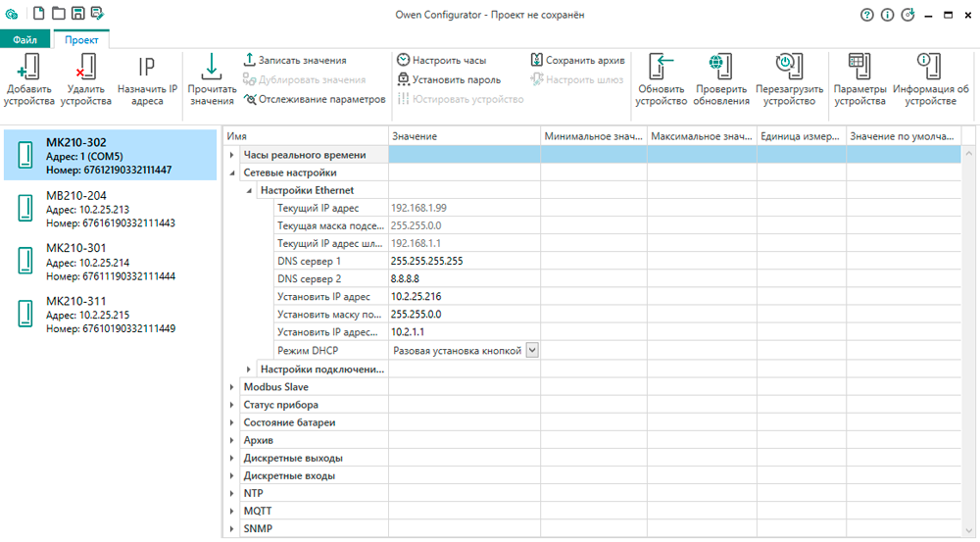Open Режим DHCP dropdown

click(532, 350)
